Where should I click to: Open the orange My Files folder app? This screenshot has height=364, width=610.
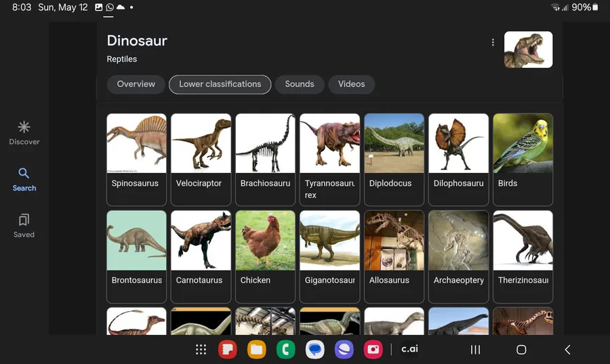pyautogui.click(x=257, y=350)
